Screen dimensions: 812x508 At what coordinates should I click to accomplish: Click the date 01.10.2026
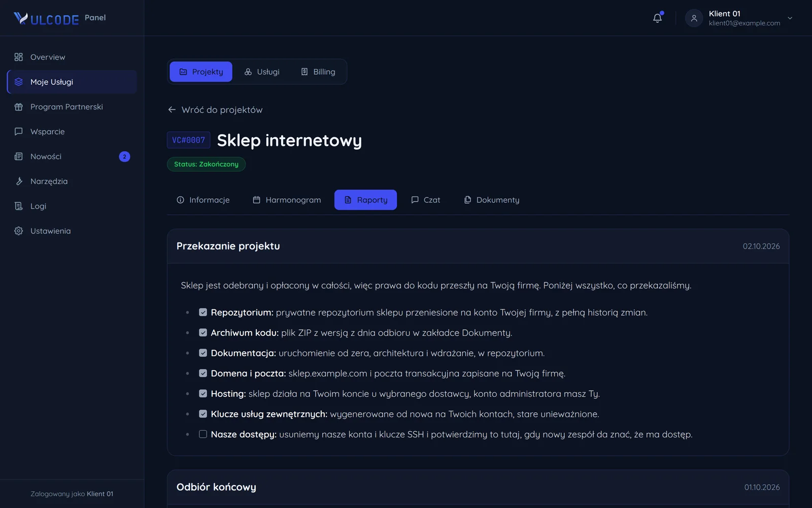pos(762,487)
